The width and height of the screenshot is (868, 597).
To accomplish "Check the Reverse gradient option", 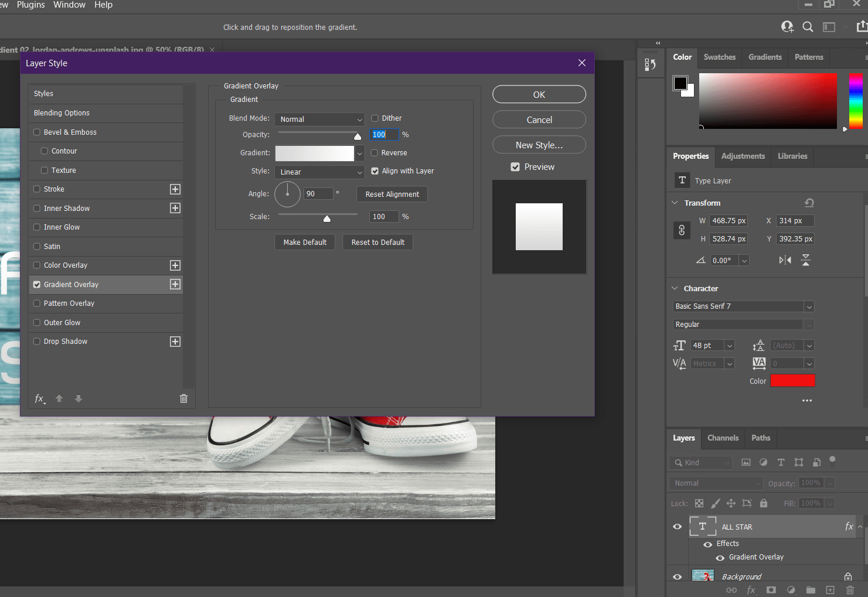I will (375, 152).
